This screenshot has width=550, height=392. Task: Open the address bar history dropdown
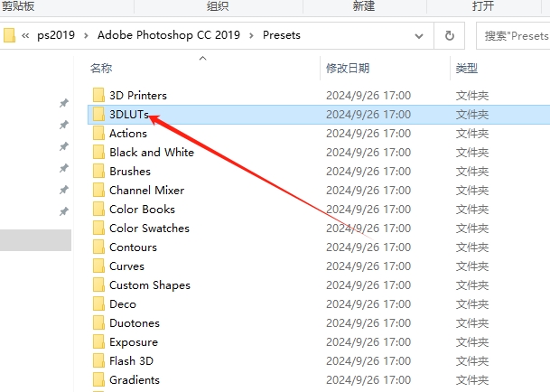pos(419,36)
